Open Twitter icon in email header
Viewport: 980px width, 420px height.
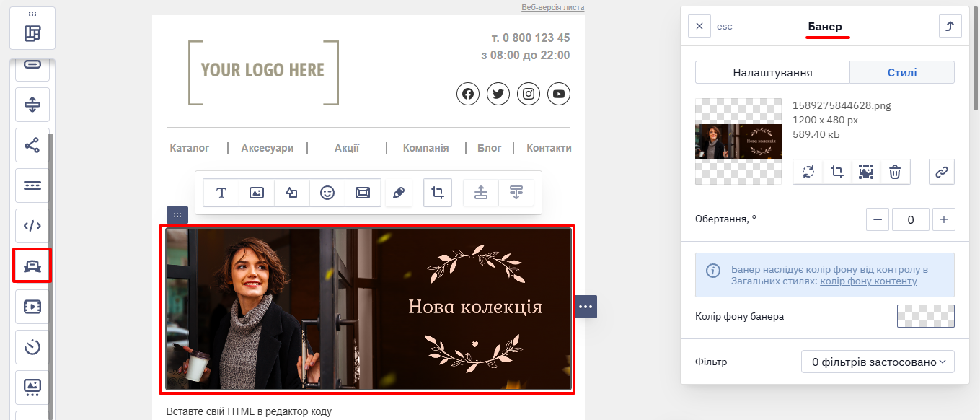click(x=498, y=94)
